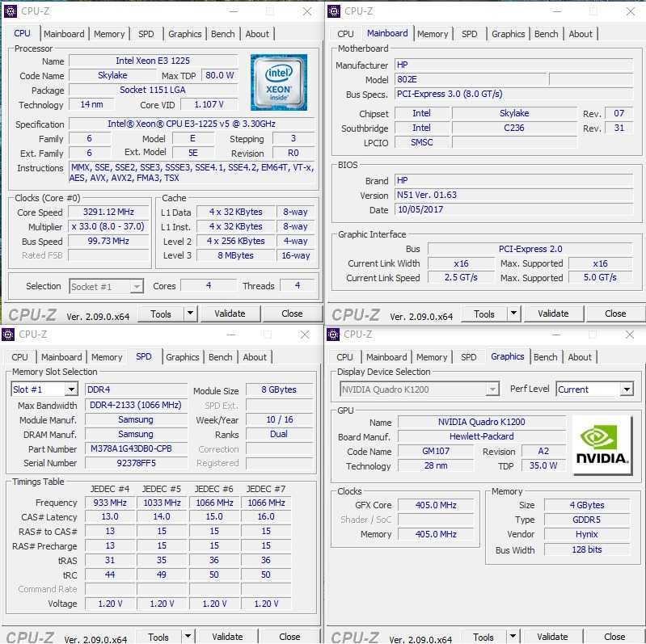Screen dimensions: 646x644
Task: Click the DDR4-2133 (1066 MHz) max bandwidth value
Action: pyautogui.click(x=136, y=405)
